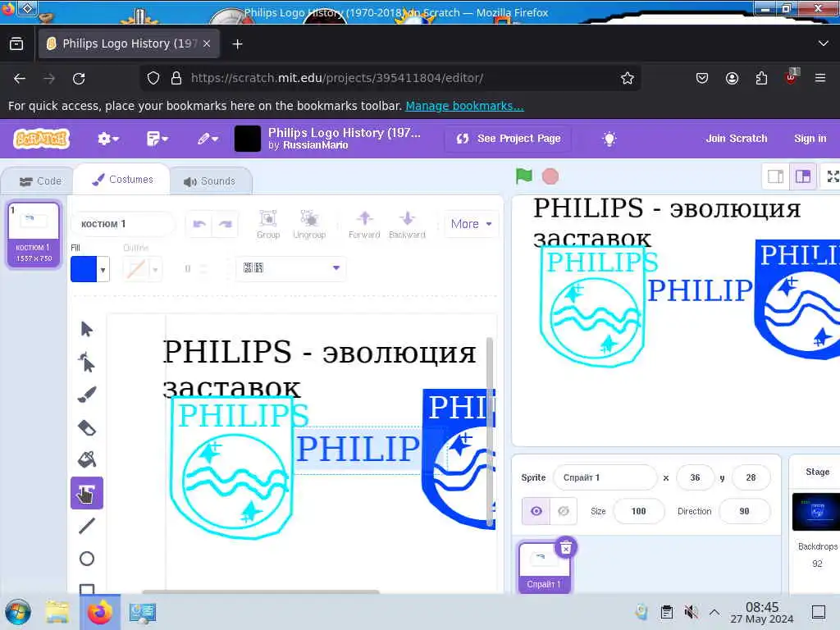Open File menu dropdown
Viewport: 840px width, 630px height.
point(157,139)
